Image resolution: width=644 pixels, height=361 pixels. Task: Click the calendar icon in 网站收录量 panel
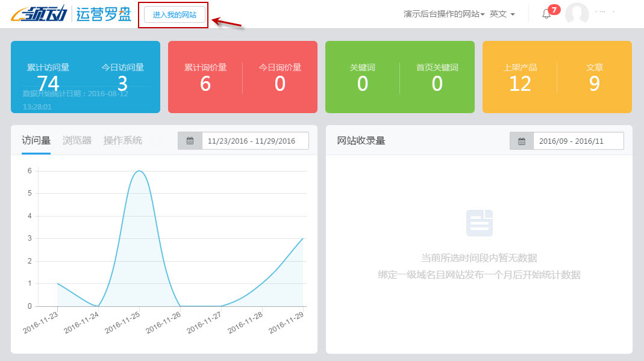(521, 140)
